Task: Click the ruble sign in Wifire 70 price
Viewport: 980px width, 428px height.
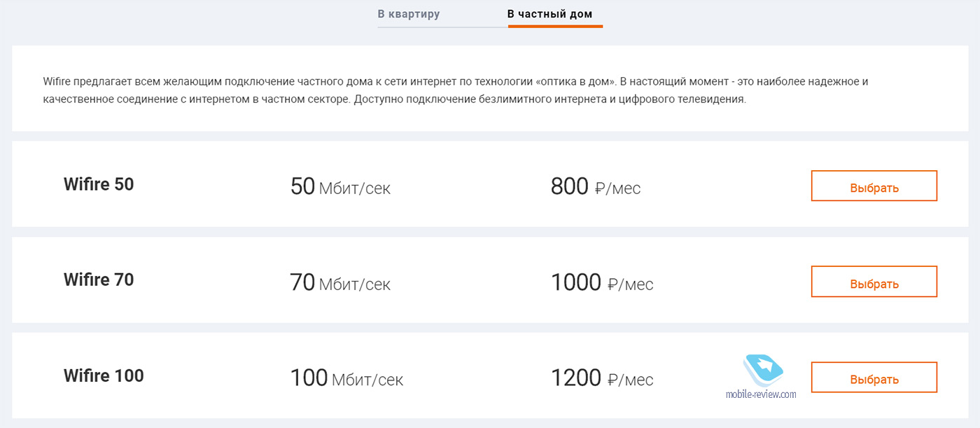Action: coord(612,284)
